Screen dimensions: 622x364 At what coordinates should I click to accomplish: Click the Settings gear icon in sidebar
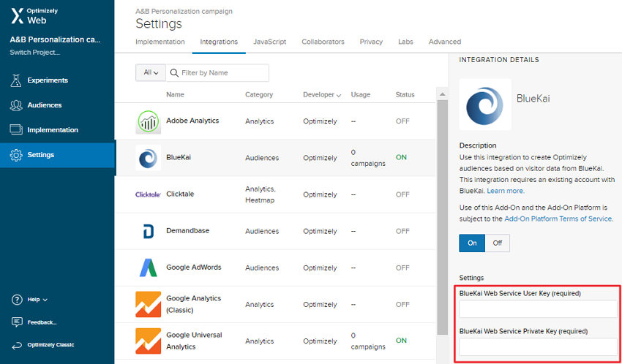pos(16,155)
